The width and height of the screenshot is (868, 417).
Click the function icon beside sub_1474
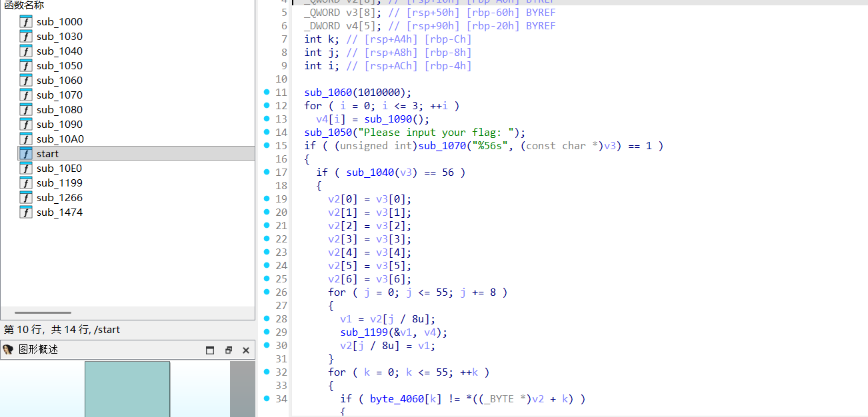(x=26, y=212)
